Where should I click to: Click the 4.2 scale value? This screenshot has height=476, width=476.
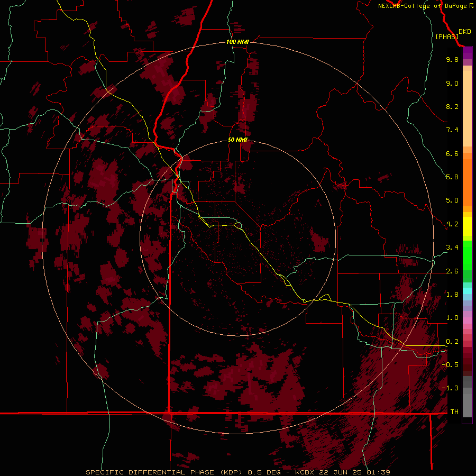452,224
